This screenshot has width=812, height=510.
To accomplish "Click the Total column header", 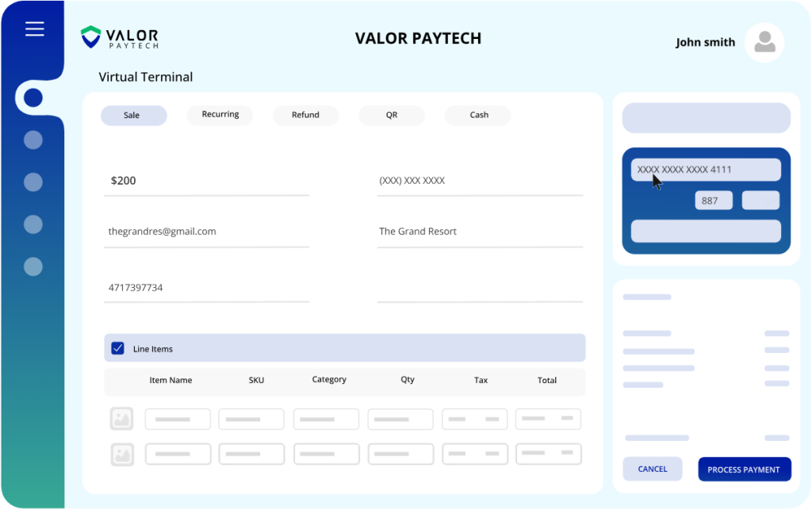I will 547,380.
